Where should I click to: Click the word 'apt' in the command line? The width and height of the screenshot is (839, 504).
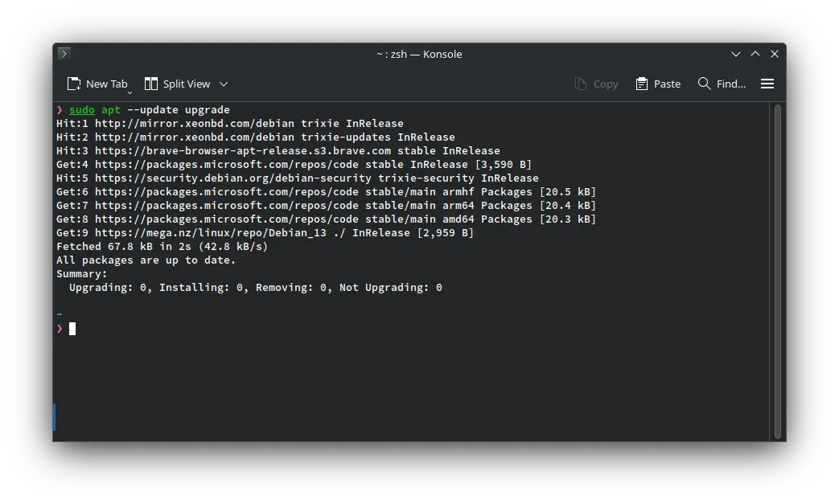coord(111,109)
